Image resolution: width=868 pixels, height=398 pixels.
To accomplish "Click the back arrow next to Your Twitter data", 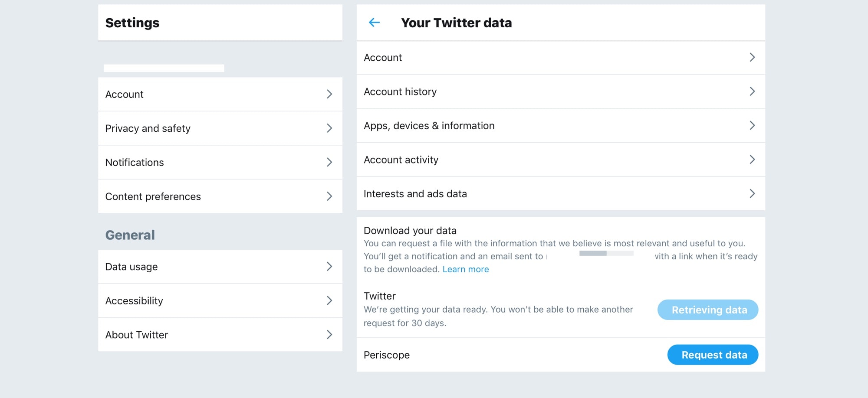I will tap(374, 22).
